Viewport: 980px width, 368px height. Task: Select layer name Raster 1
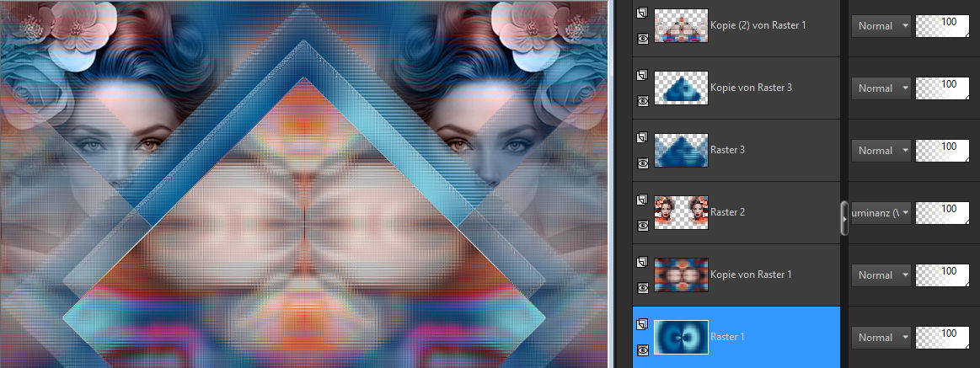727,337
